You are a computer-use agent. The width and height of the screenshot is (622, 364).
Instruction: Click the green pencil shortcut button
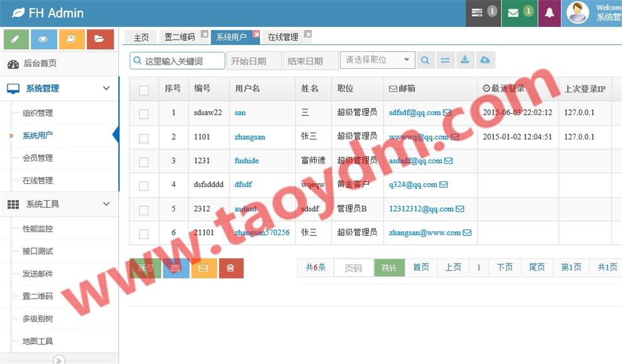16,39
